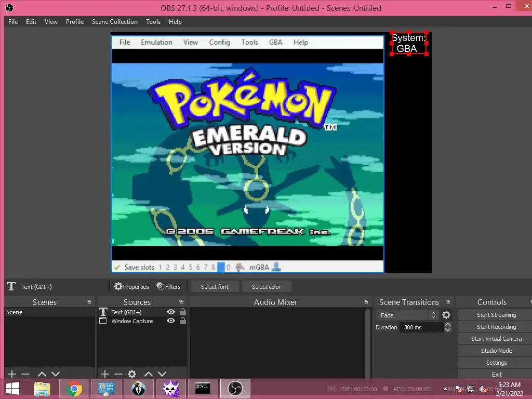Click the Text (GDI+) label in source toolbar
532x399 pixels.
(x=37, y=287)
